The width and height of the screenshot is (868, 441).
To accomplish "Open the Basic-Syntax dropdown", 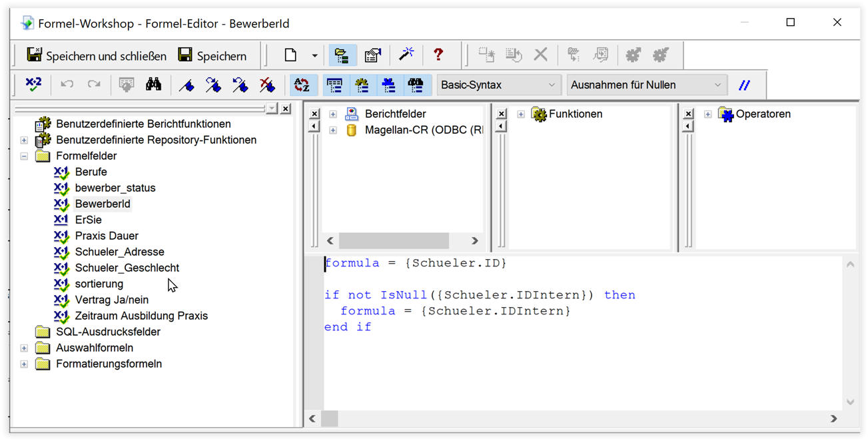I will [x=498, y=85].
